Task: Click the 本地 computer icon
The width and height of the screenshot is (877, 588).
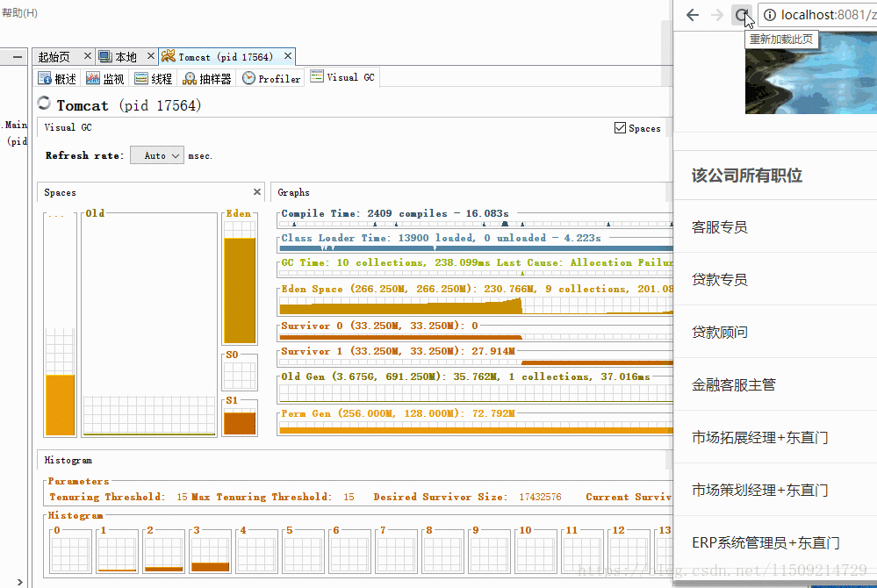Action: [105, 56]
